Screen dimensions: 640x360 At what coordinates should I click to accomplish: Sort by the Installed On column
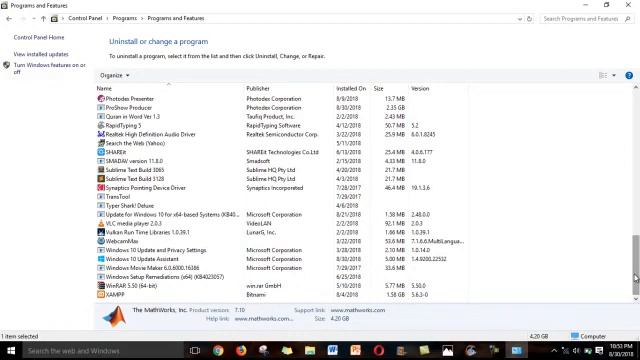tap(351, 89)
